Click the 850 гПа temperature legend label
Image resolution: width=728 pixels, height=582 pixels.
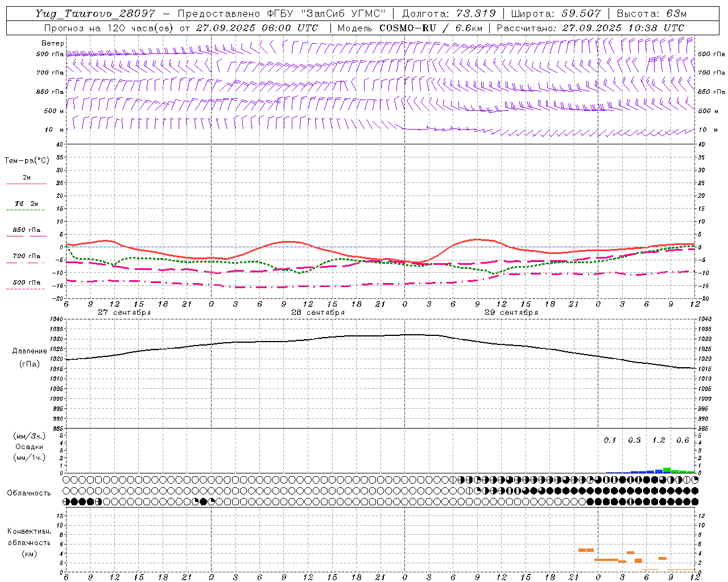tap(27, 230)
